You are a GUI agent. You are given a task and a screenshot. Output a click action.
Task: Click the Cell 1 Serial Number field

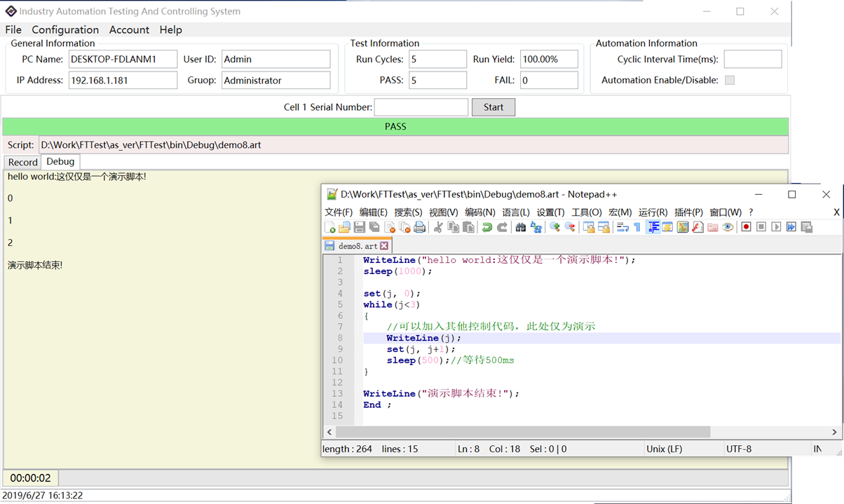421,107
